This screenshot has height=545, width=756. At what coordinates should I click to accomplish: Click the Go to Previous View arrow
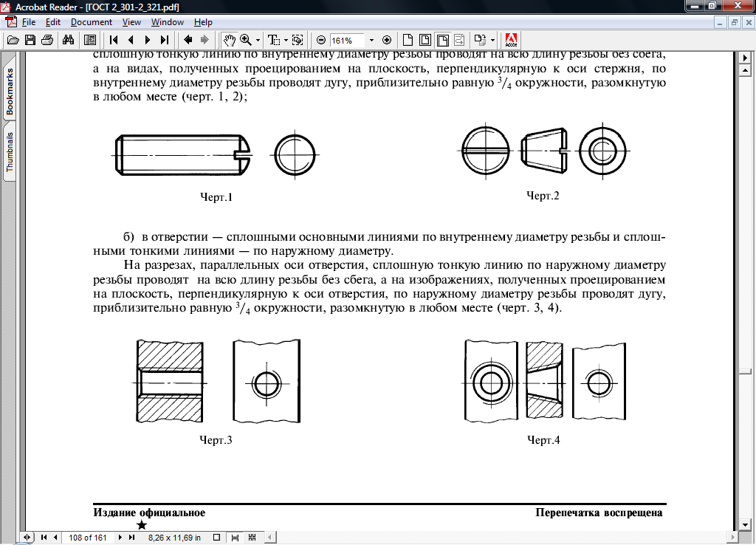tap(188, 40)
